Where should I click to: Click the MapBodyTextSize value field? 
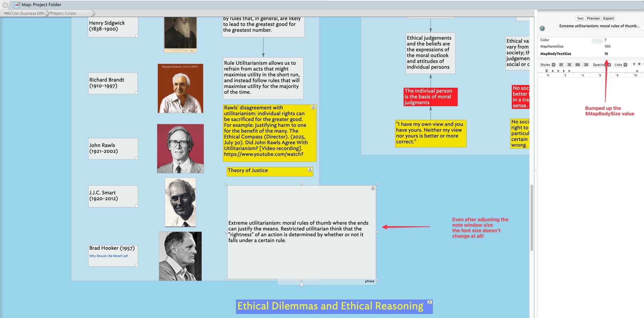[x=606, y=54]
